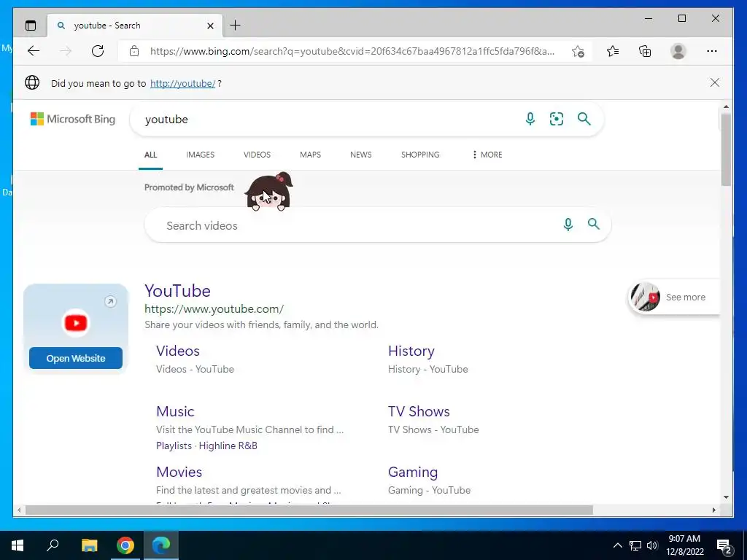Screen dimensions: 747x560
Task: Follow the http://youtube/ suggestion link
Action: [182, 83]
